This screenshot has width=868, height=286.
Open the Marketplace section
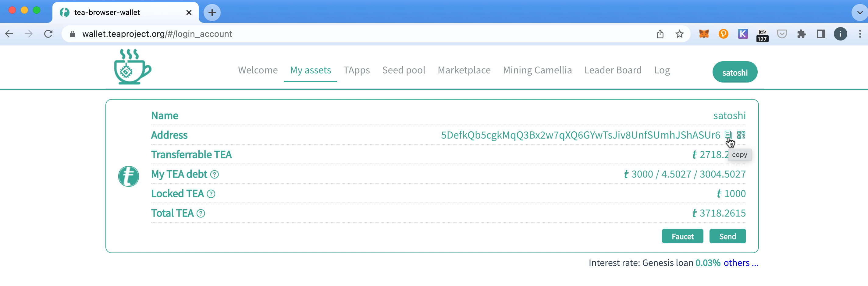(464, 70)
